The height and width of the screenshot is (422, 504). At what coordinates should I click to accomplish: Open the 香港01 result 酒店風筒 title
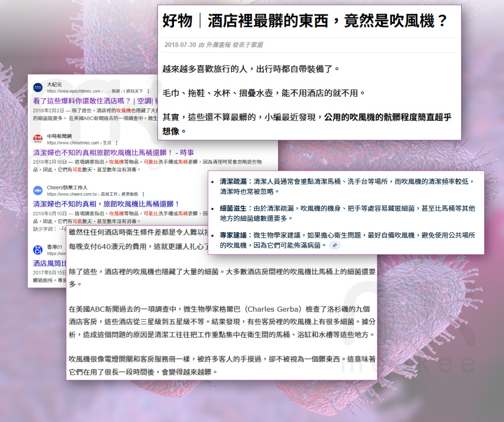tap(50, 264)
